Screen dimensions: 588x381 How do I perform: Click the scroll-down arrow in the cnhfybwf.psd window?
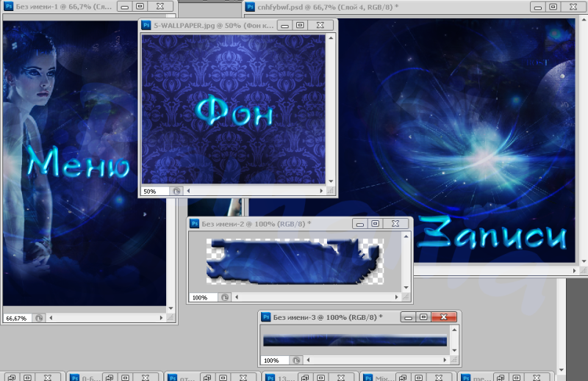coord(584,261)
